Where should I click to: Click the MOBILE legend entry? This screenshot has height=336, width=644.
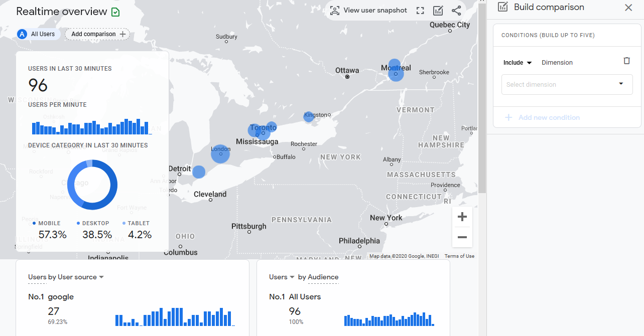pyautogui.click(x=46, y=223)
